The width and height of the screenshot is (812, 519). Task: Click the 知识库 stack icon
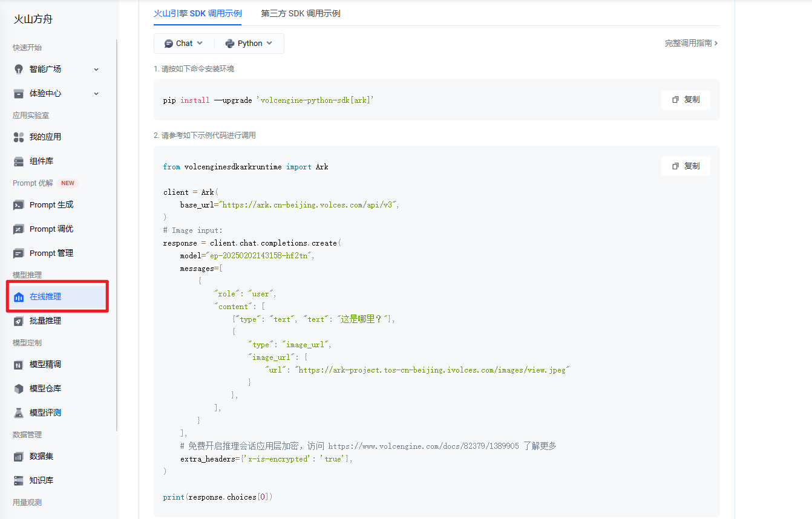pos(19,480)
